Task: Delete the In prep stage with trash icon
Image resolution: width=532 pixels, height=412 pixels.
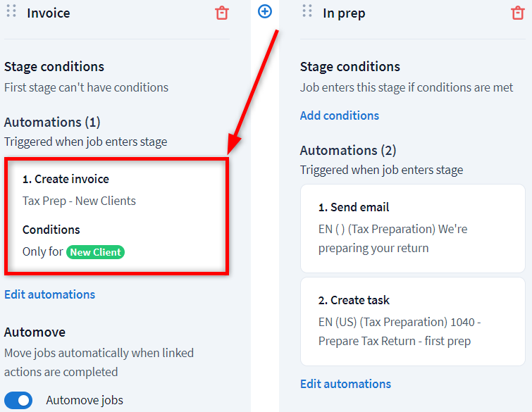Action: coord(518,13)
